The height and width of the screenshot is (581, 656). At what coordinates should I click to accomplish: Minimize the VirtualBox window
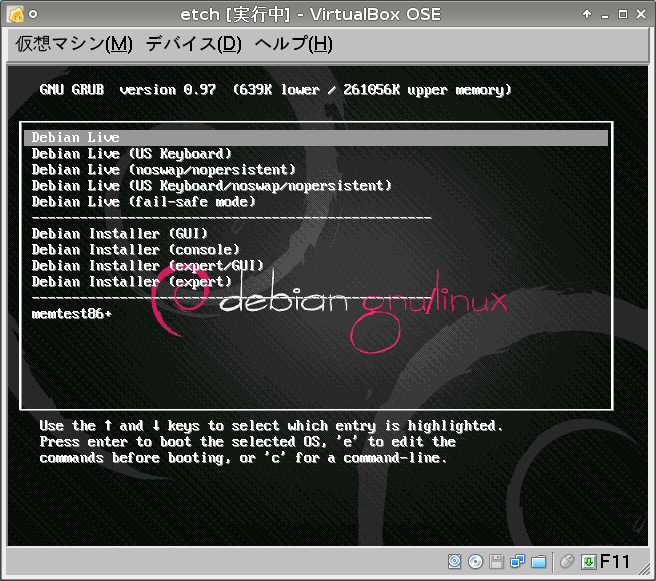(x=605, y=15)
